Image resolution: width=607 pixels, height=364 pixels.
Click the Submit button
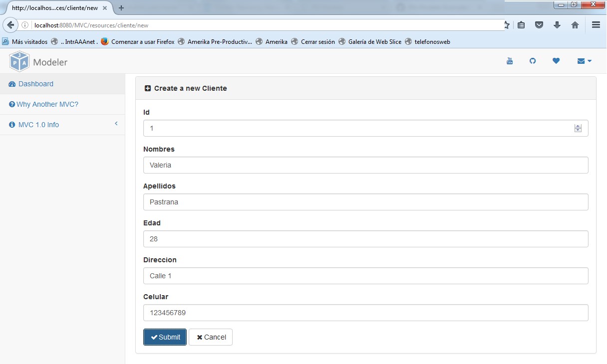point(165,337)
